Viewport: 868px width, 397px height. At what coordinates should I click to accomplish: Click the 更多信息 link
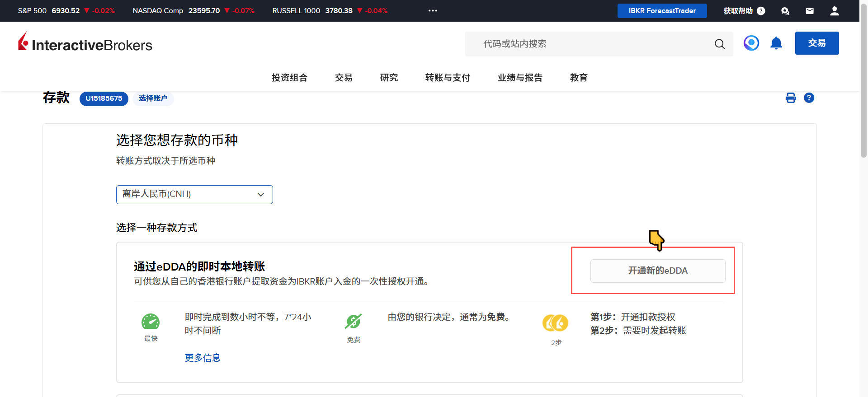click(203, 358)
